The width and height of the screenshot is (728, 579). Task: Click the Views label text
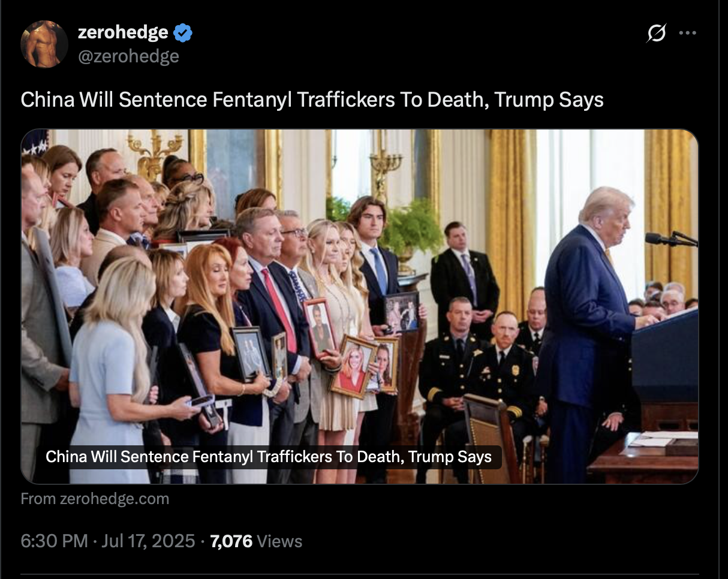[279, 541]
